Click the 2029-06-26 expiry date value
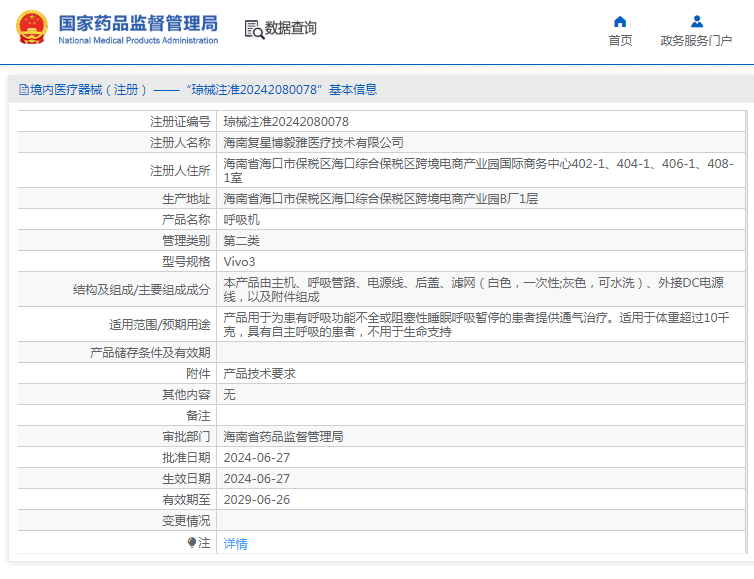Image resolution: width=754 pixels, height=579 pixels. click(x=256, y=500)
